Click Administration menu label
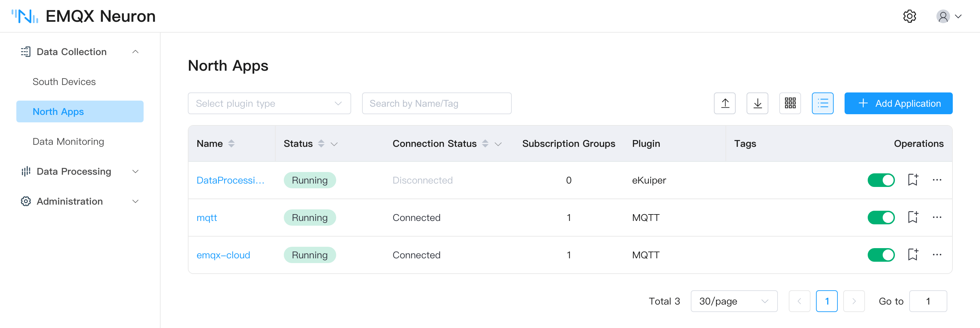Screen dimensions: 980x328 [x=70, y=202]
